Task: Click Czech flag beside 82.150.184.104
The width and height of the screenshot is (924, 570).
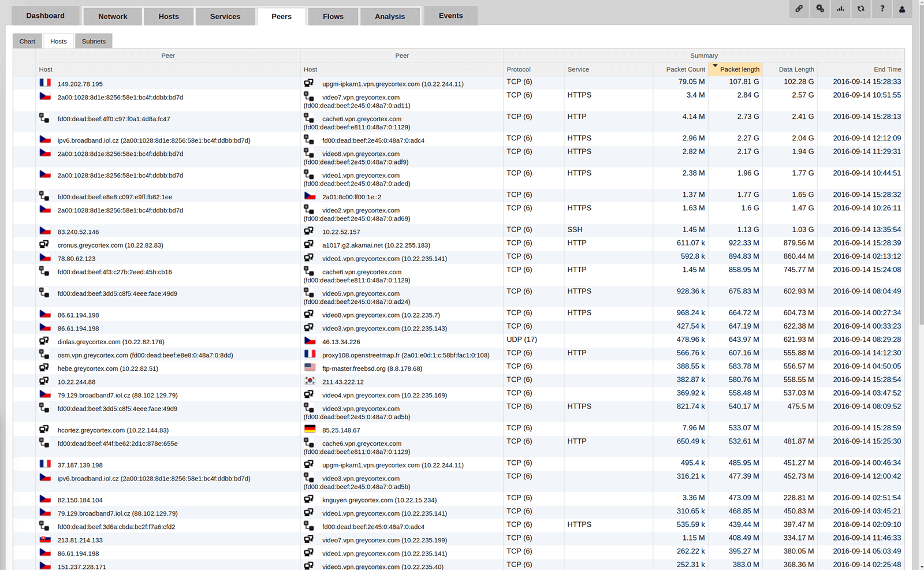Action: [45, 499]
